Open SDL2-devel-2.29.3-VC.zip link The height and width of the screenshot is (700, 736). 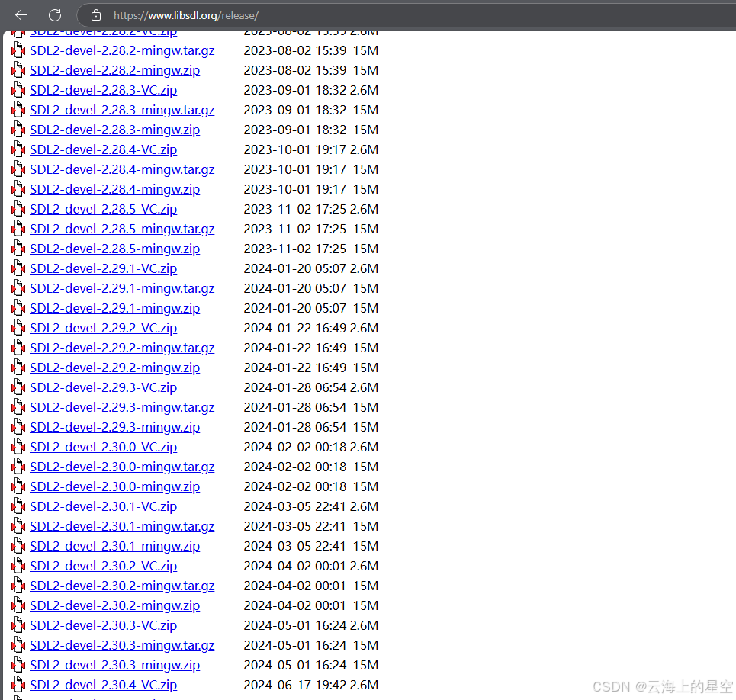[103, 387]
